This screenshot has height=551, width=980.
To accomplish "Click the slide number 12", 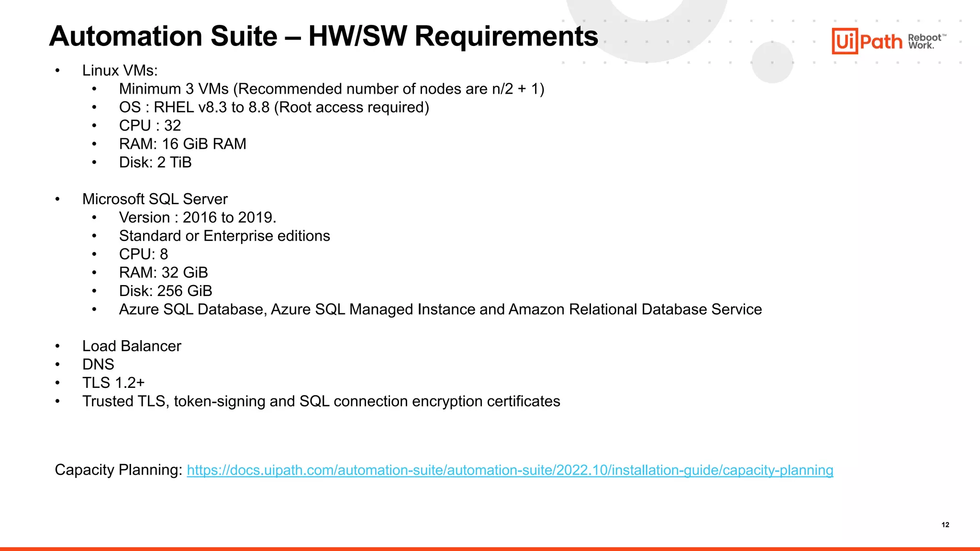I will tap(945, 525).
